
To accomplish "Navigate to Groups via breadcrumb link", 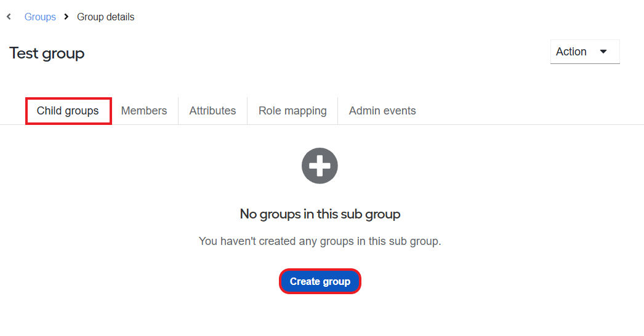I will point(40,17).
